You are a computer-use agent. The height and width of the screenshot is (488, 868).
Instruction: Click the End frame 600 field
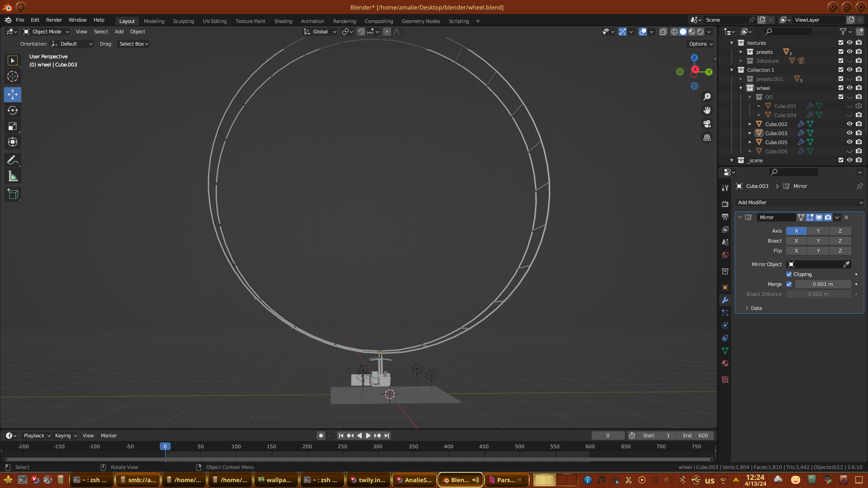pos(696,436)
